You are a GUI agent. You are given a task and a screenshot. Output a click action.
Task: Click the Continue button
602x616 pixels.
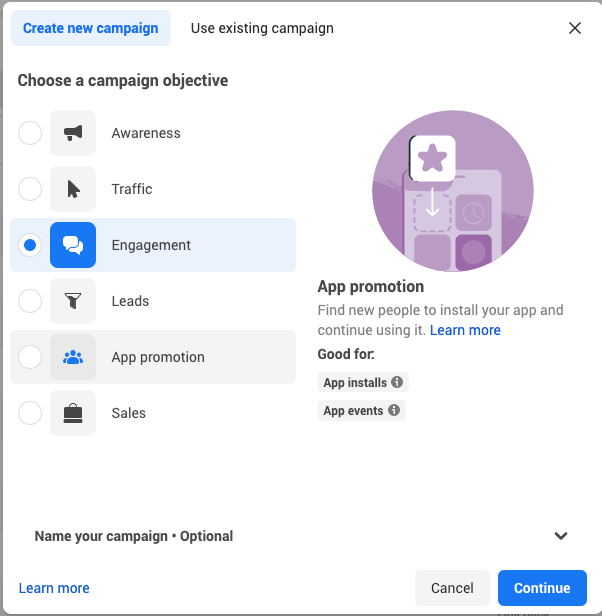542,588
